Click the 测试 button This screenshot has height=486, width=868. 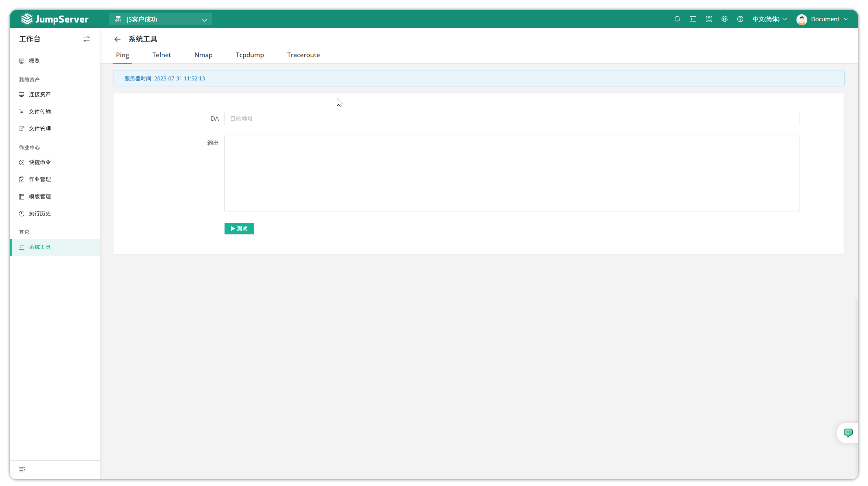click(x=239, y=229)
